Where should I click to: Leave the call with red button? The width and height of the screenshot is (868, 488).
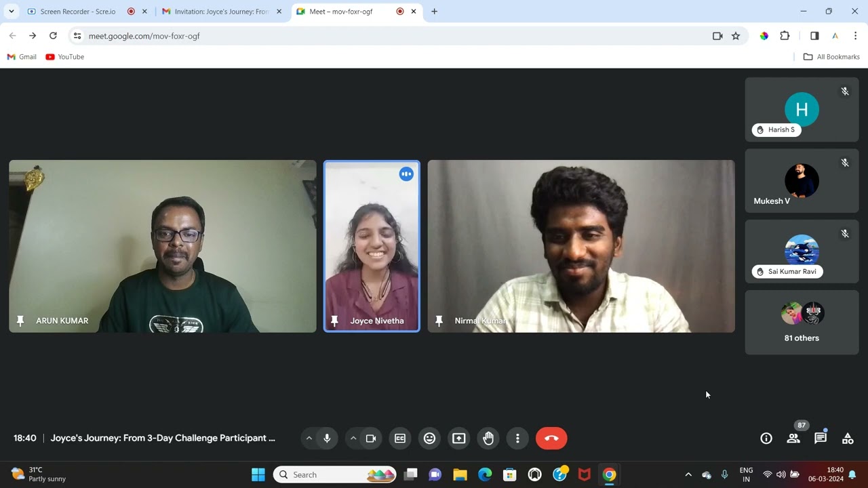[551, 439]
